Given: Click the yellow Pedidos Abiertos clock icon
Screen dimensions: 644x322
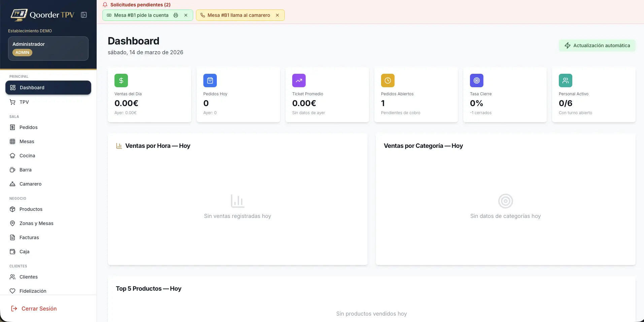Looking at the screenshot, I should point(388,80).
